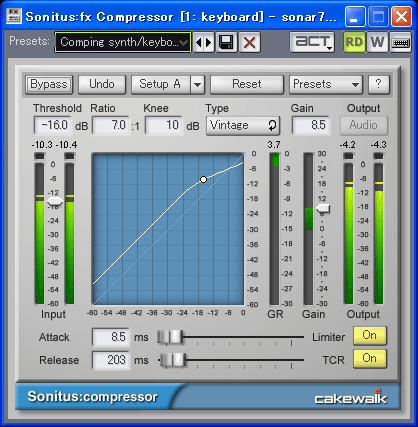Click the Release value field 203

(x=111, y=360)
